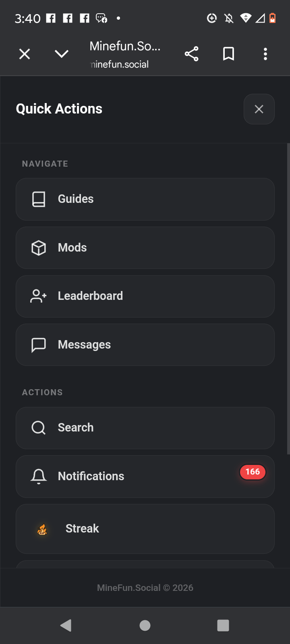
Task: Click the cube icon beside Mods
Action: [x=39, y=248]
